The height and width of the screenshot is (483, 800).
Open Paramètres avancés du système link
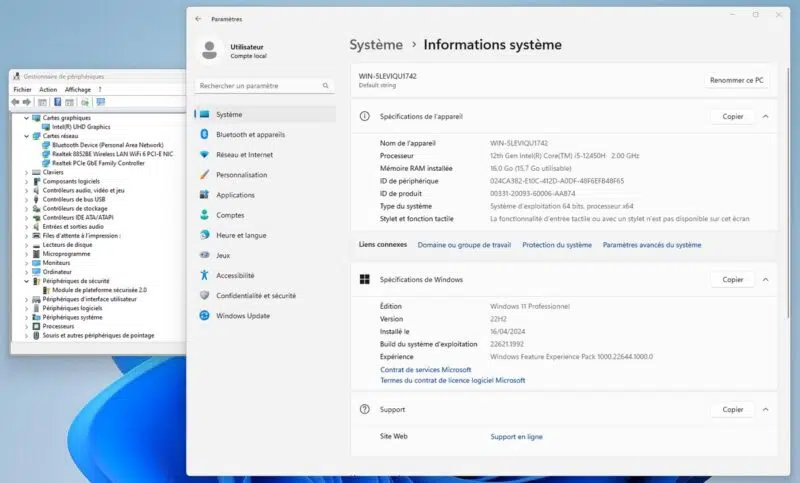(652, 245)
